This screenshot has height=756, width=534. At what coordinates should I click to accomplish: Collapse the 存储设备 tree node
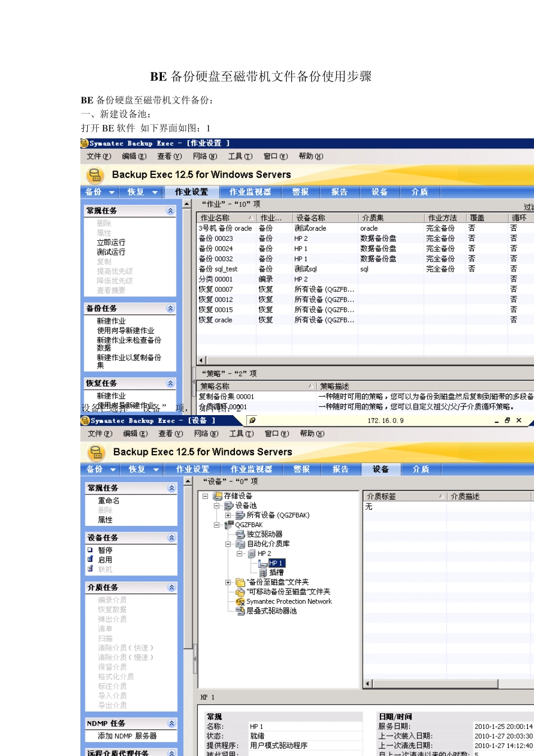[x=205, y=496]
